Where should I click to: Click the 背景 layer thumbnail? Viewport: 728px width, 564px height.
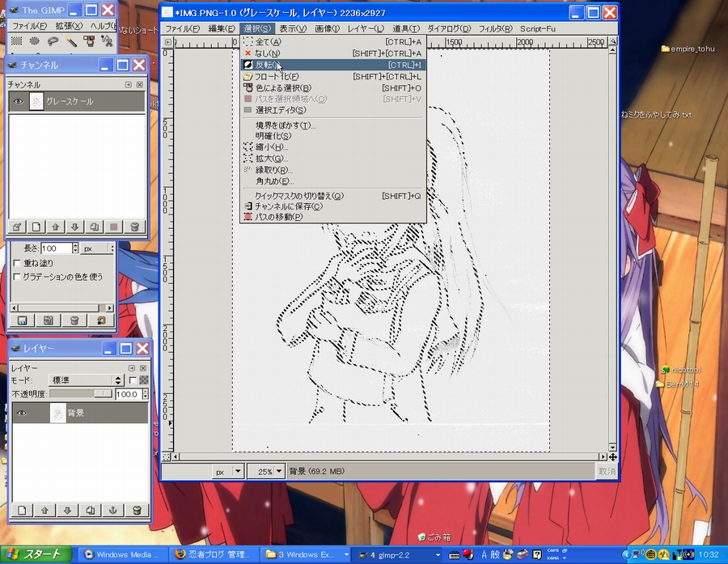tap(57, 413)
